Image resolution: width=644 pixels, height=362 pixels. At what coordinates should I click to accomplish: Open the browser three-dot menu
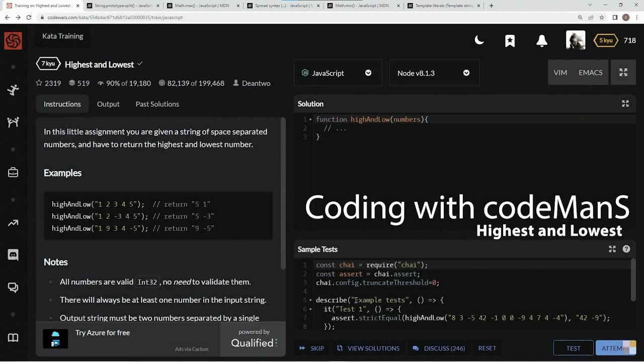point(637,17)
